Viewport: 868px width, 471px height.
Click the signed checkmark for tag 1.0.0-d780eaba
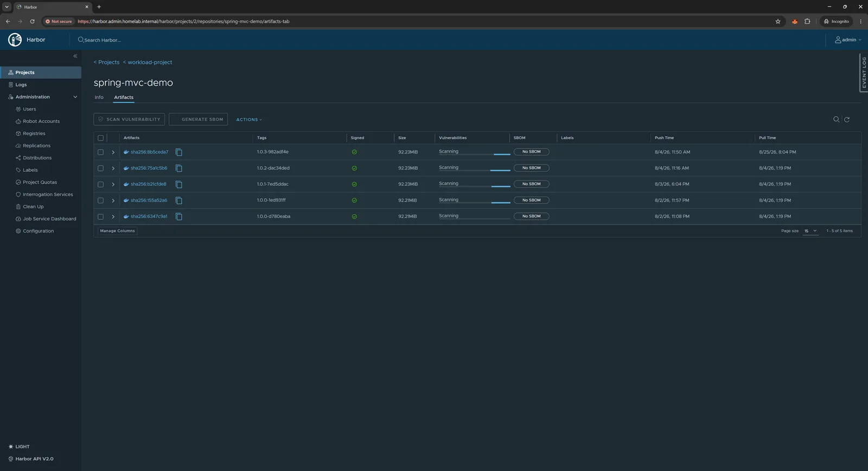tap(354, 217)
